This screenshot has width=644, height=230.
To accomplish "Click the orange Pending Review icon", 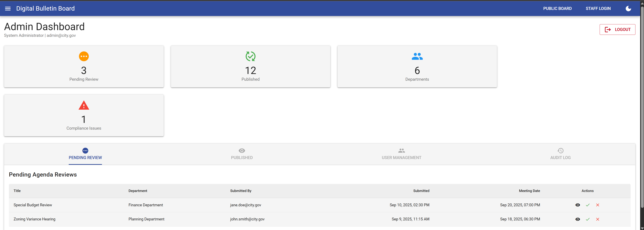I will pos(84,56).
